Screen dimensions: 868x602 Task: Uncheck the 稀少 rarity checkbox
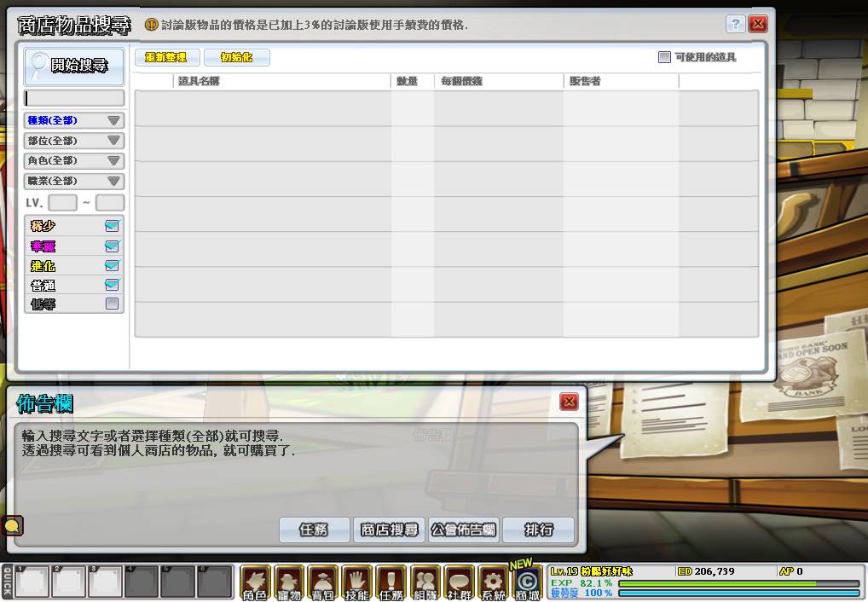coord(112,226)
